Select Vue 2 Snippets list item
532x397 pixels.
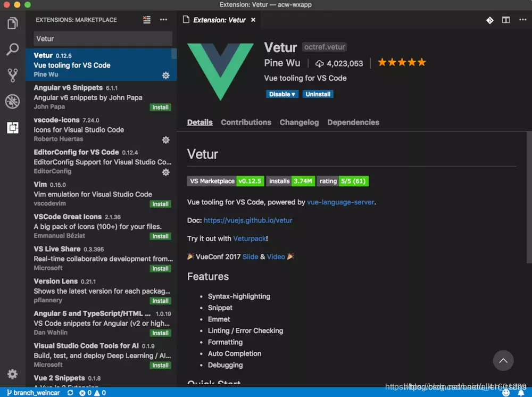(101, 381)
